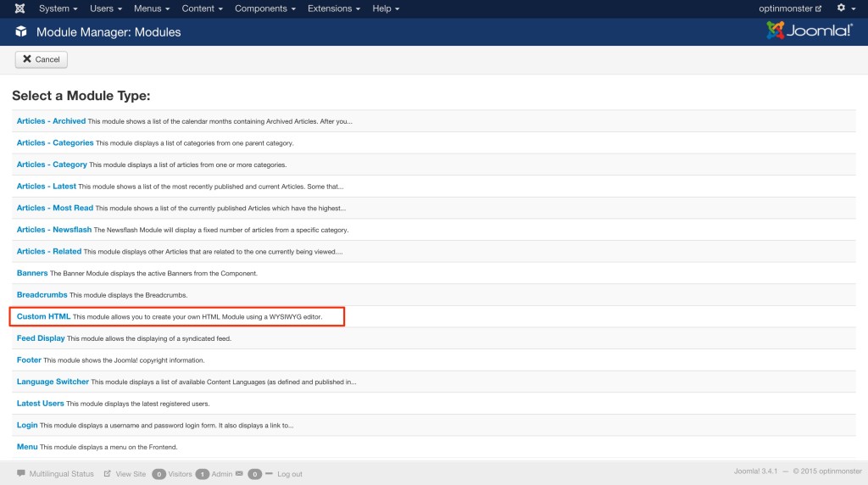Click the 'Select a Module Type:' heading

pos(81,95)
